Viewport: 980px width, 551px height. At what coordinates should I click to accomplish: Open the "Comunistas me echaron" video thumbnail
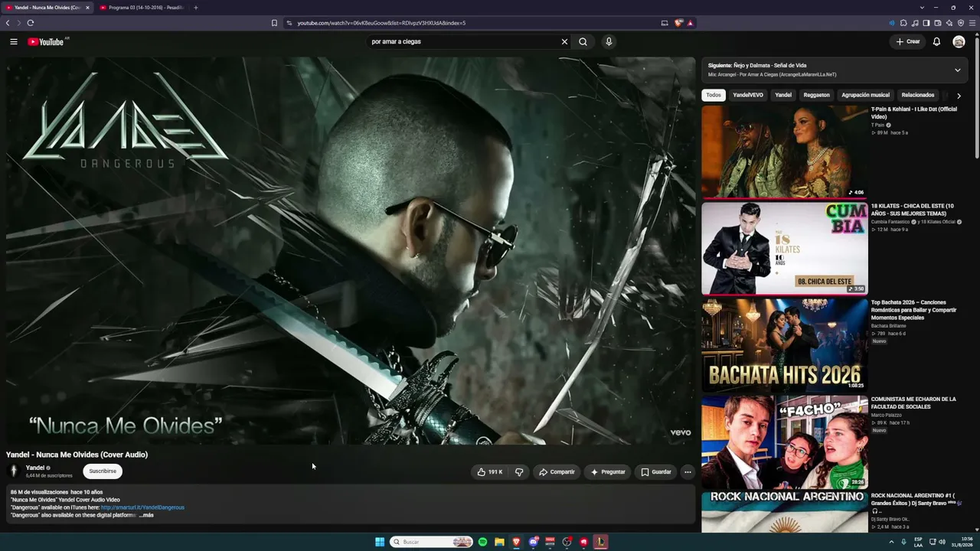pyautogui.click(x=785, y=442)
